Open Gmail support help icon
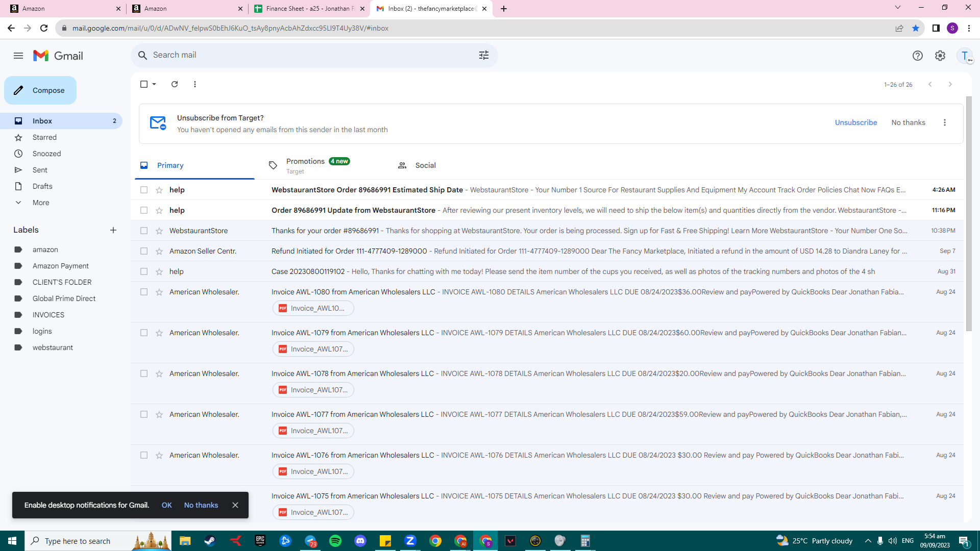Image resolution: width=980 pixels, height=551 pixels. (x=918, y=56)
